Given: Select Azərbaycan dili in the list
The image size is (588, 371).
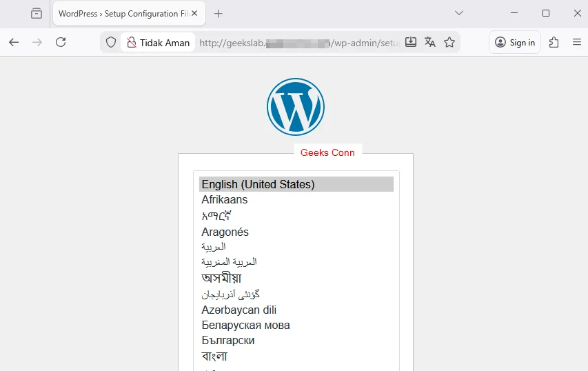Looking at the screenshot, I should 296,310.
